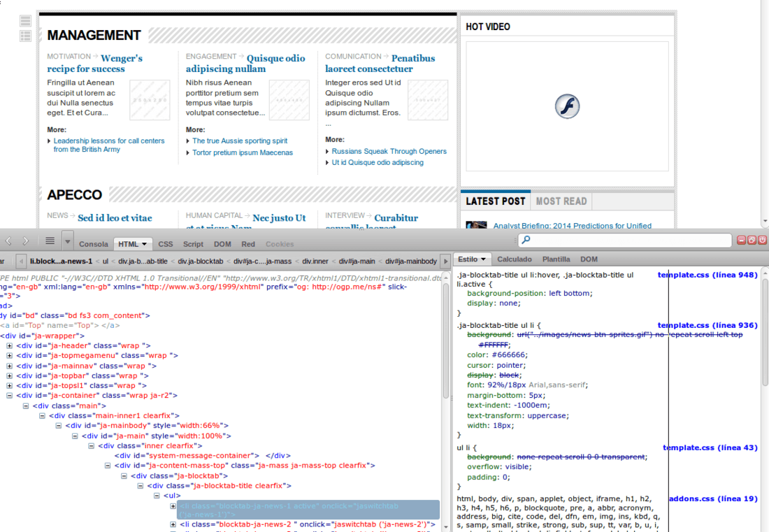
Task: Collapse the ja-container div node
Action: (x=9, y=395)
